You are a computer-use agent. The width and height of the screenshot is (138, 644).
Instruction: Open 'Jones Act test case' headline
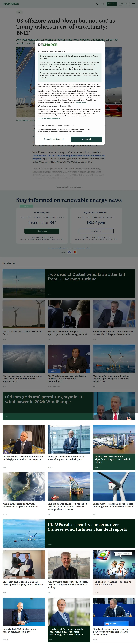(x=113, y=505)
